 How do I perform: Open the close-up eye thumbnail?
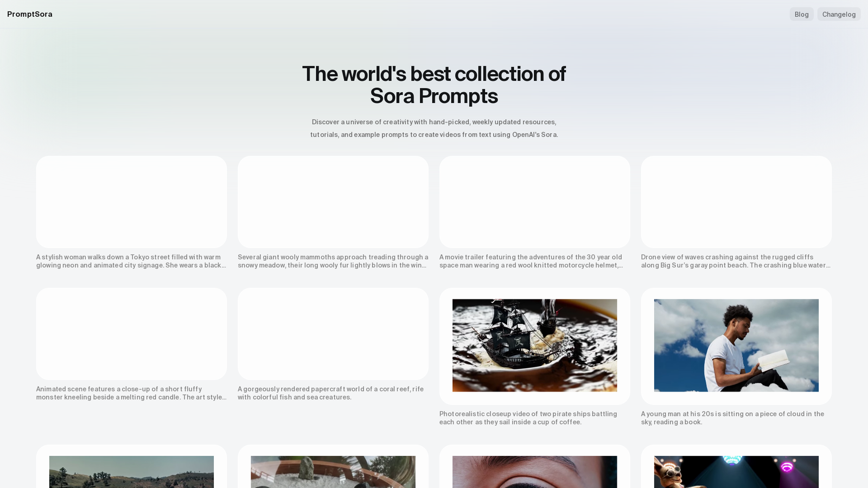point(534,472)
